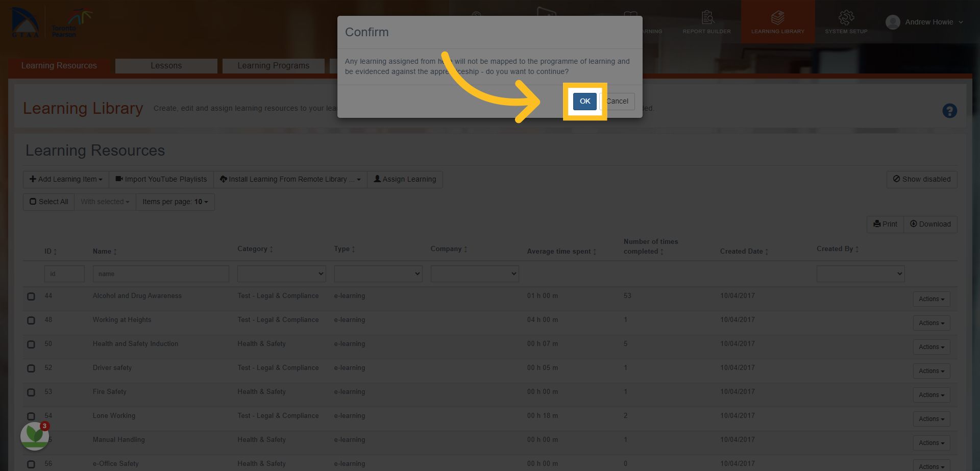Tick the checkbox for Alcohol and Drug Awareness
Screen dimensions: 980x471
[31, 296]
